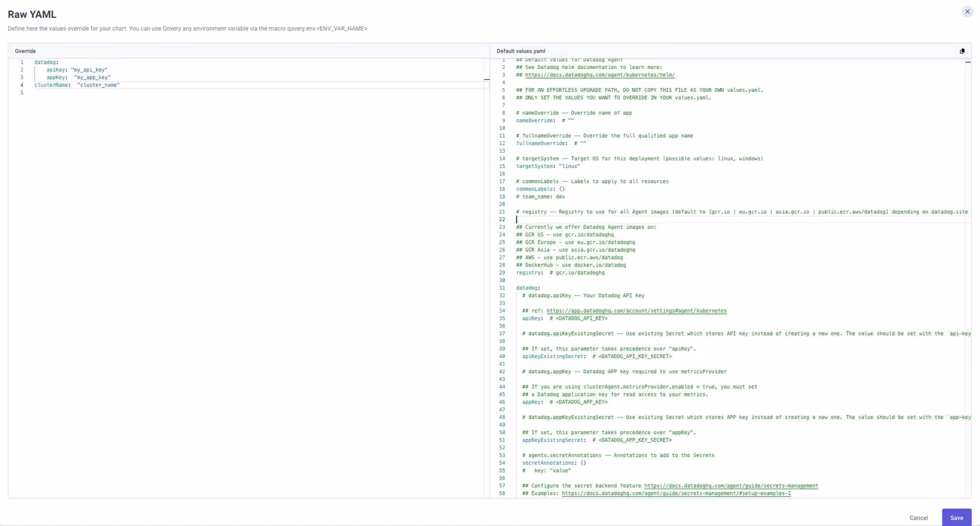Click the registry default value line
Viewport: 980px width, 526px height.
pos(560,273)
